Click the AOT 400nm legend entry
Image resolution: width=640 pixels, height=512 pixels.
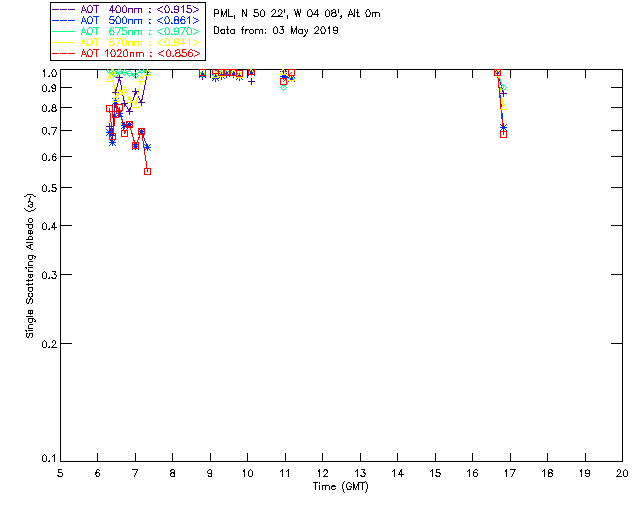(127, 9)
